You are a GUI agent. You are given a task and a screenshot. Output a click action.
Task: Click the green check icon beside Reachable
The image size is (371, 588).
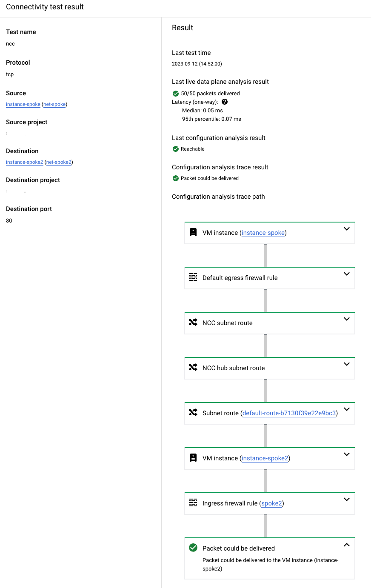click(x=175, y=149)
